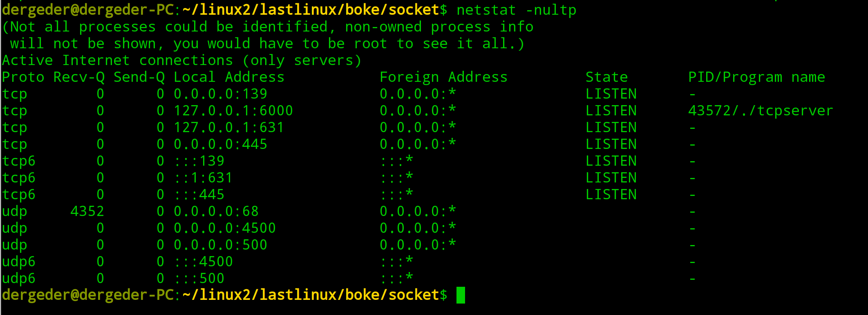Image resolution: width=868 pixels, height=315 pixels.
Task: Click the 'State' column header
Action: pos(606,77)
